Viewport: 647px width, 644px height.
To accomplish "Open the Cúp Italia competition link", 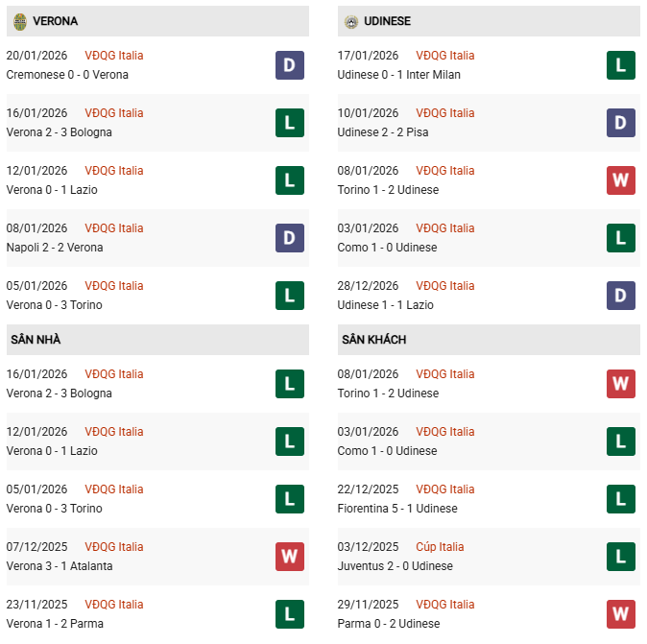I will click(x=440, y=547).
